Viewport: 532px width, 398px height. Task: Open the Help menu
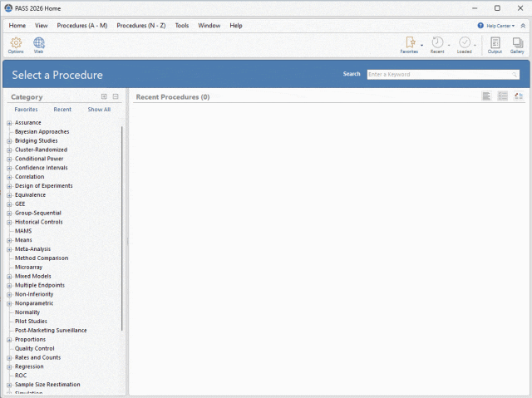tap(236, 26)
